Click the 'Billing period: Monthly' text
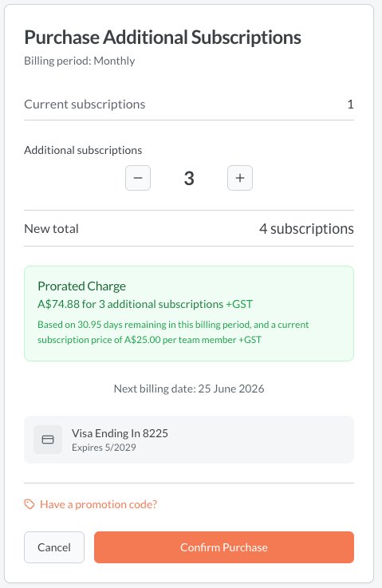 click(80, 61)
